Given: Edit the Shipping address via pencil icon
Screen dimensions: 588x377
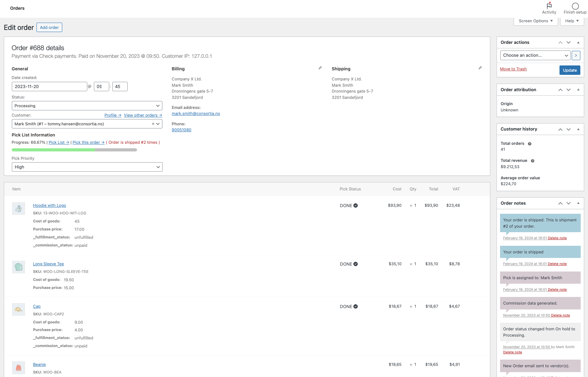Looking at the screenshot, I should pyautogui.click(x=480, y=68).
